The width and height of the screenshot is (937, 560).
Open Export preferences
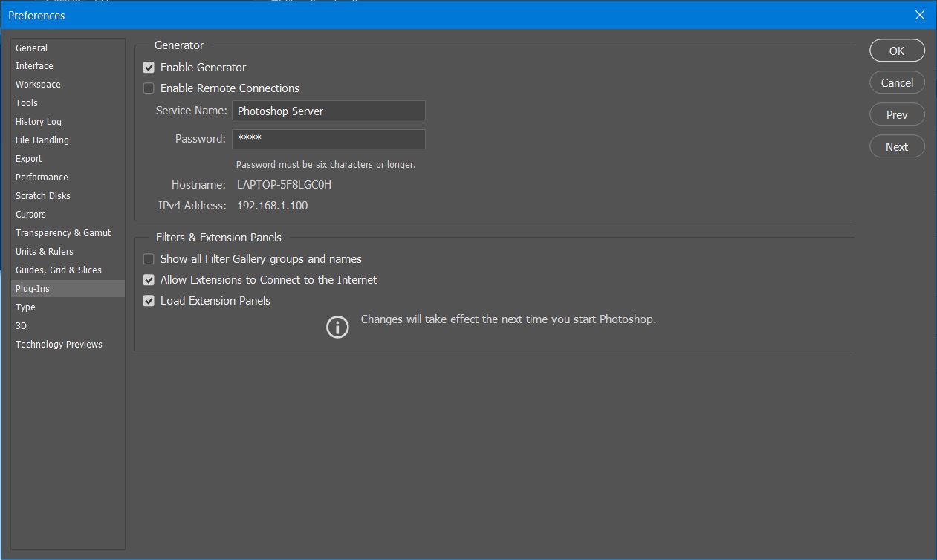coord(68,159)
